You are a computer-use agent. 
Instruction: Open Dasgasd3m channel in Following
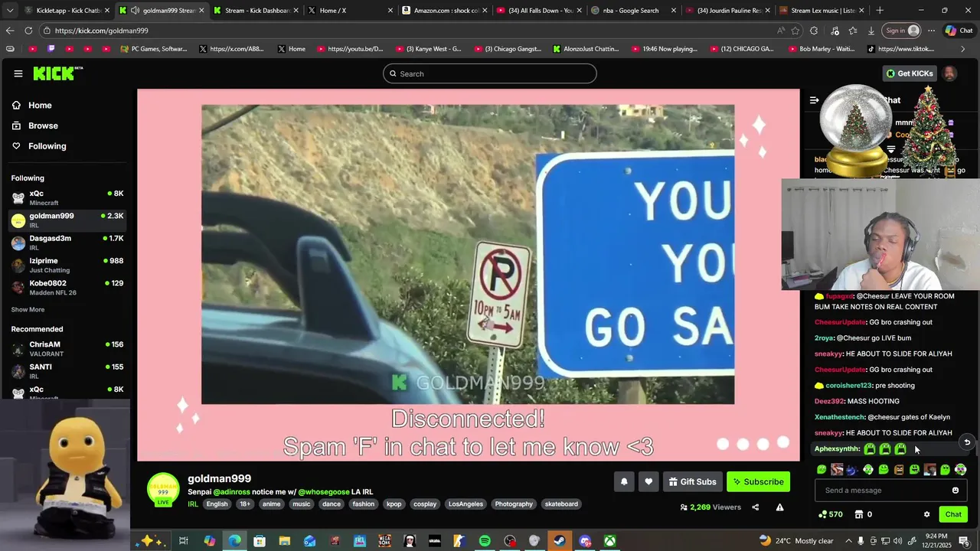point(67,243)
